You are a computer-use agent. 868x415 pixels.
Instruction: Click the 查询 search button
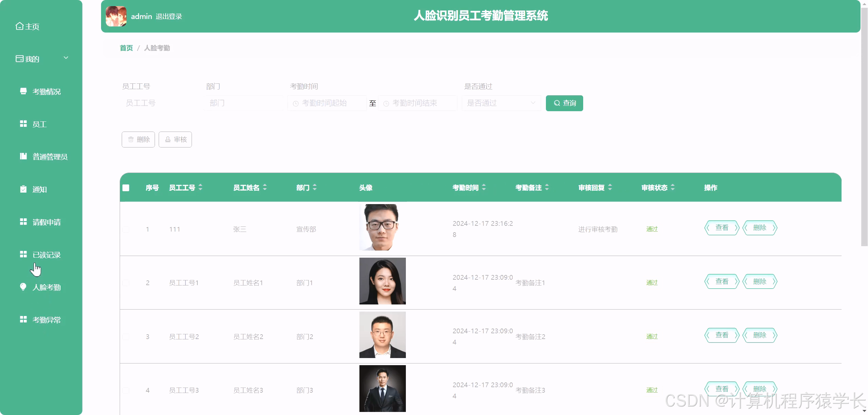tap(564, 103)
